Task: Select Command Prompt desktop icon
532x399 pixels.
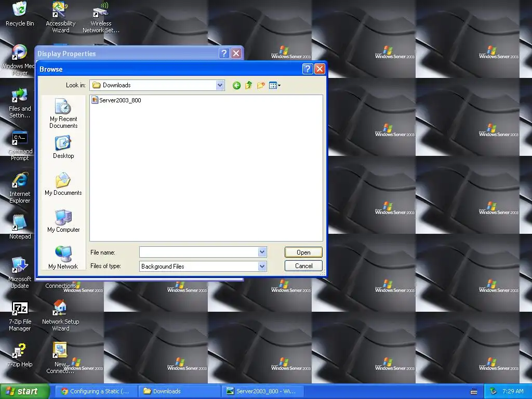Action: point(20,145)
